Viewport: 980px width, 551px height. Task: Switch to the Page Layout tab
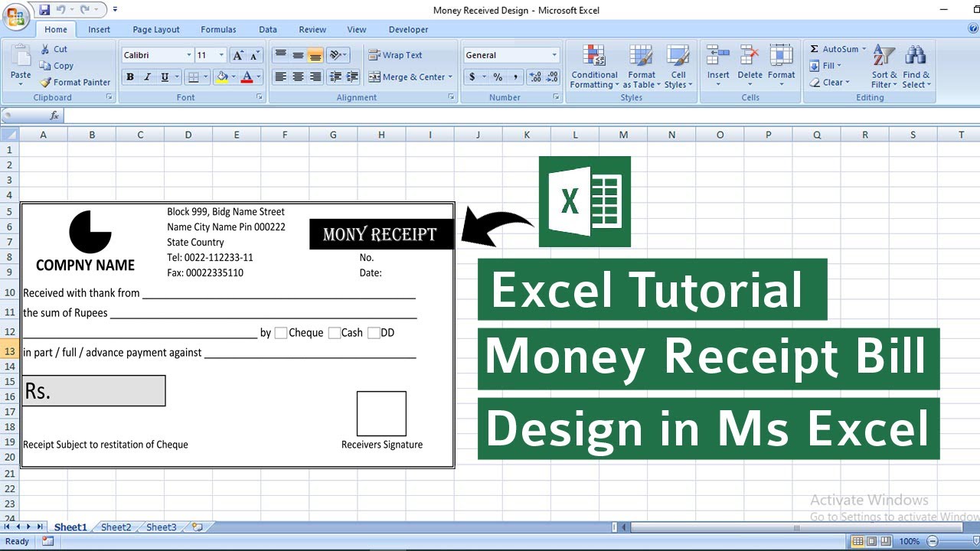(x=156, y=30)
